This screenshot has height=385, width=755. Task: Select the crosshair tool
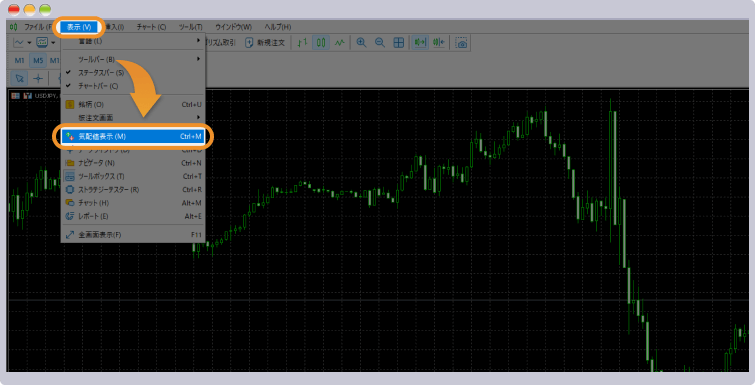click(x=38, y=78)
